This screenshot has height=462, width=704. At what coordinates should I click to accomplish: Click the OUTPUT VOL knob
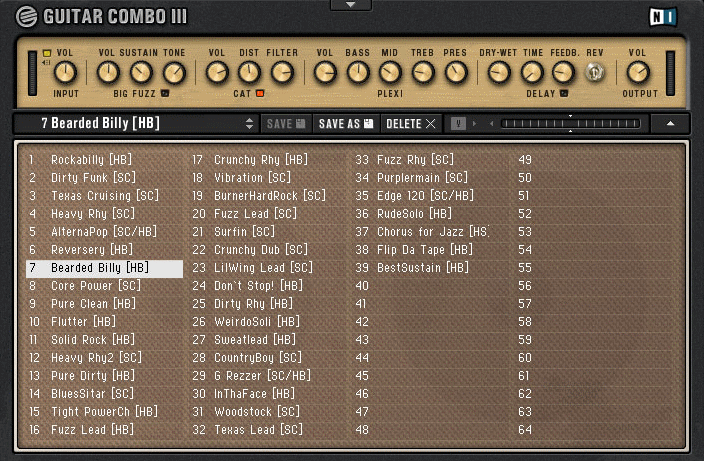pyautogui.click(x=638, y=73)
